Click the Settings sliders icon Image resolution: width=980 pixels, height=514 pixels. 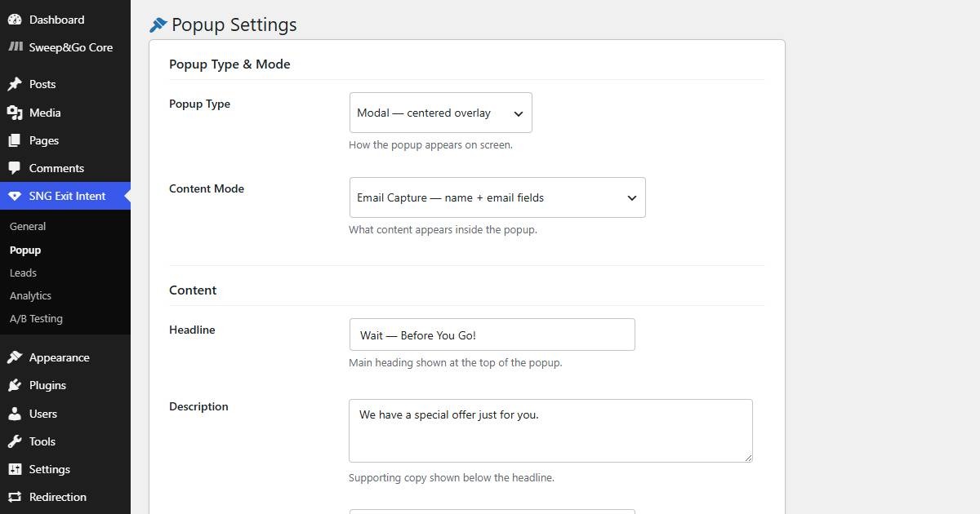(15, 469)
